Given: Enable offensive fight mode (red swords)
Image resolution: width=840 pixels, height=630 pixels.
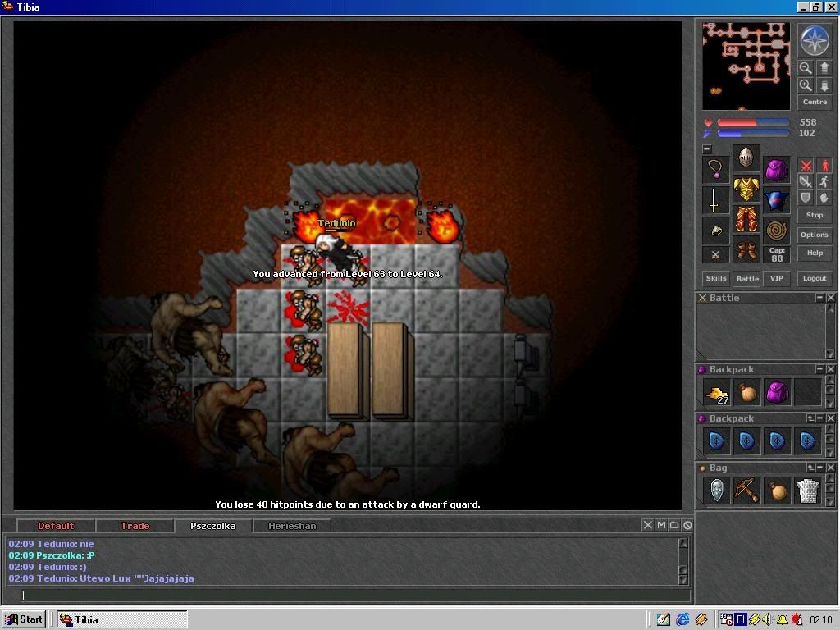Looking at the screenshot, I should 806,166.
